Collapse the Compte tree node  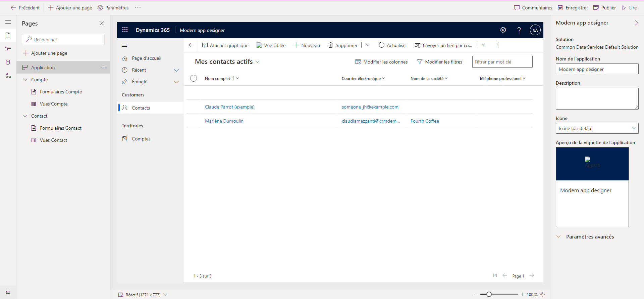pyautogui.click(x=25, y=80)
